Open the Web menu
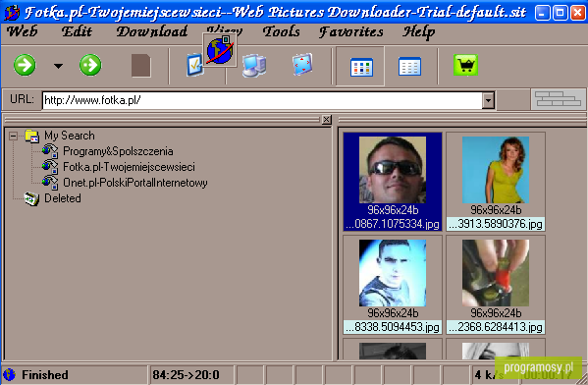The height and width of the screenshot is (385, 588). (23, 31)
